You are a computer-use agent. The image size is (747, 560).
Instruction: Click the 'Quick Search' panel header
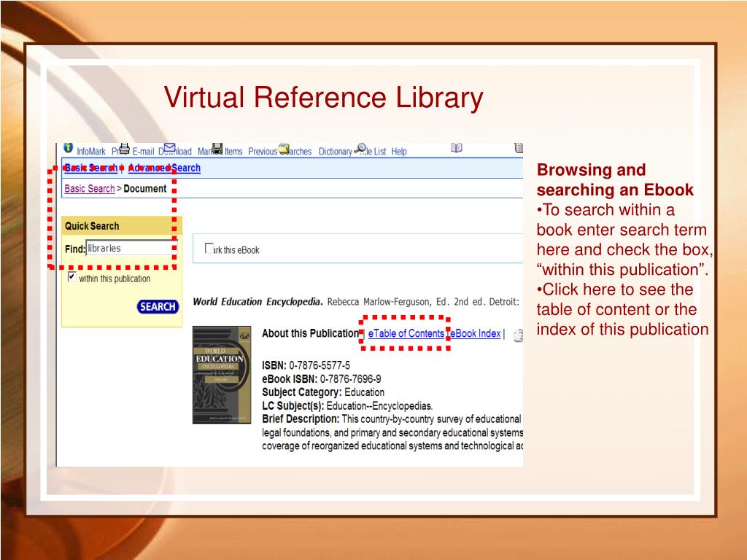(122, 226)
